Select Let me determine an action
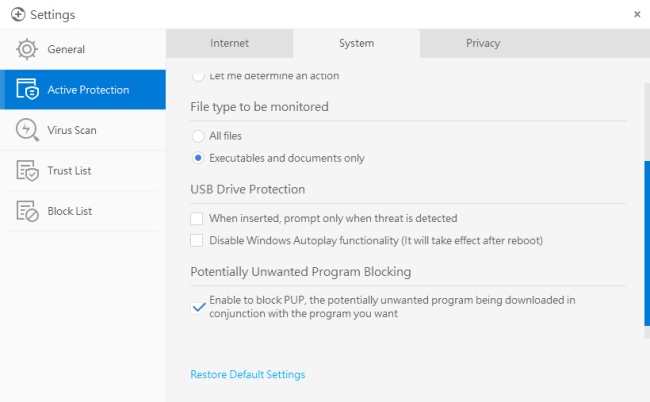The height and width of the screenshot is (402, 650). [197, 75]
